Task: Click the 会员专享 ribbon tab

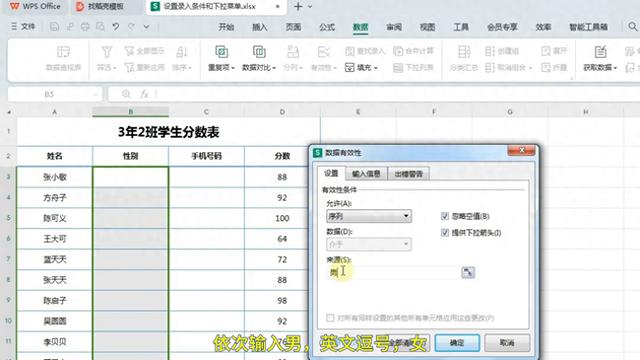Action: 502,27
